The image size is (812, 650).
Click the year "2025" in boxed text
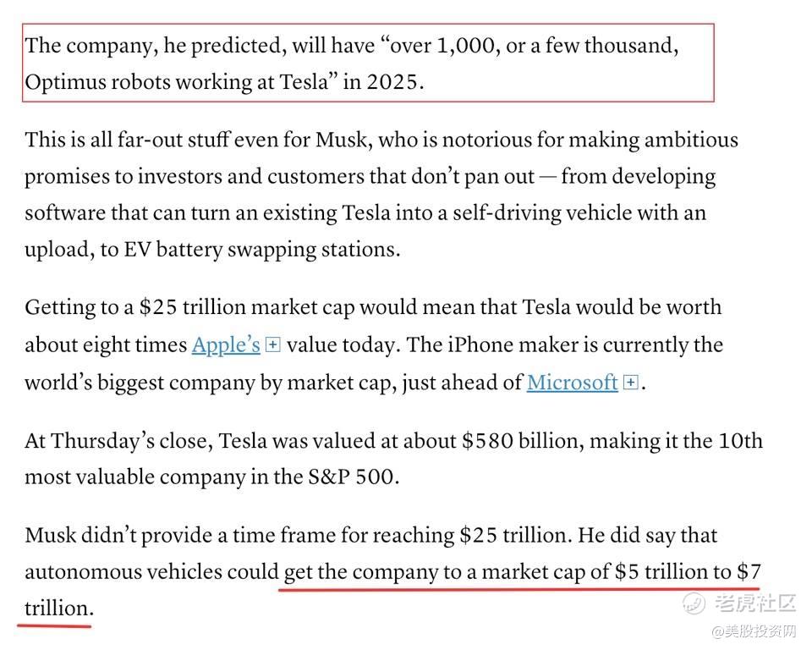point(392,84)
